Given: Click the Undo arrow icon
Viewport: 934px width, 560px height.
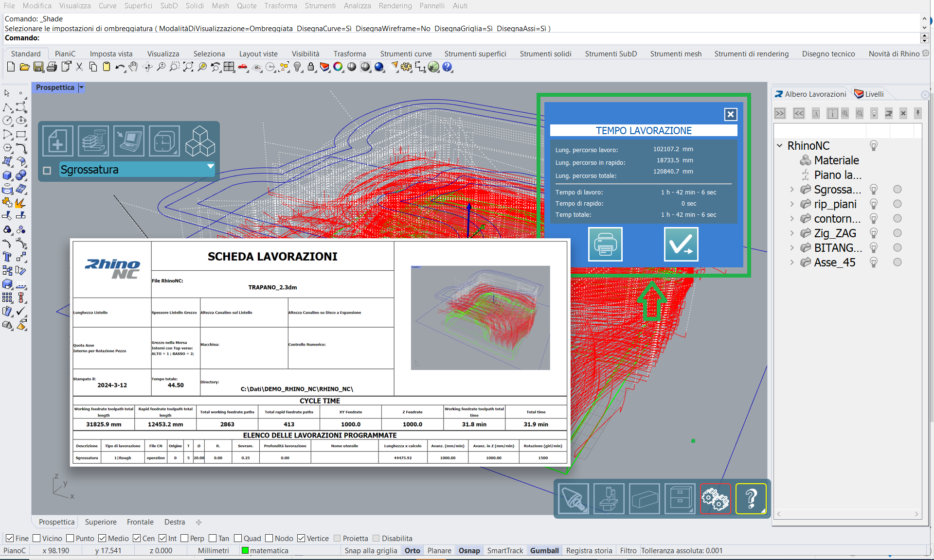Looking at the screenshot, I should pos(120,67).
